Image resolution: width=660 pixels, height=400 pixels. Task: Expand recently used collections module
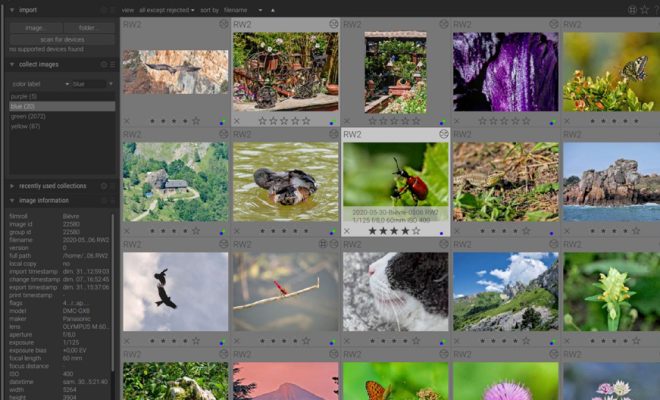click(12, 186)
